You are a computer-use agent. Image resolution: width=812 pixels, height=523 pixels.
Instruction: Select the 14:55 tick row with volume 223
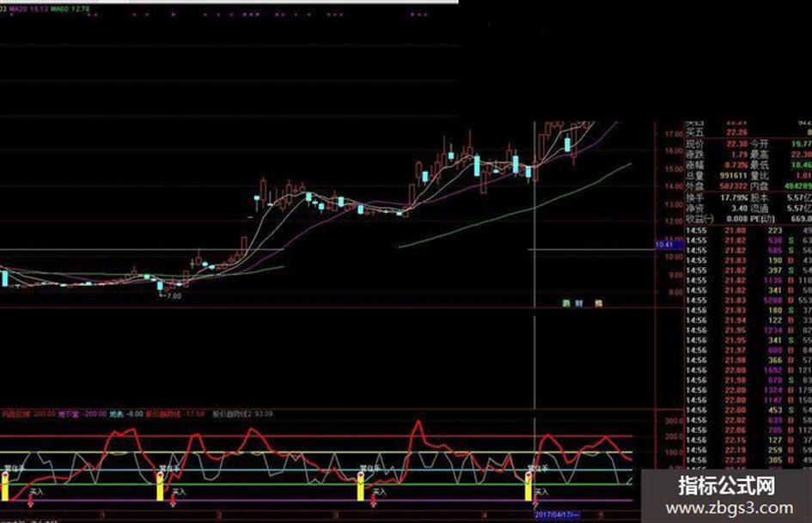point(748,230)
